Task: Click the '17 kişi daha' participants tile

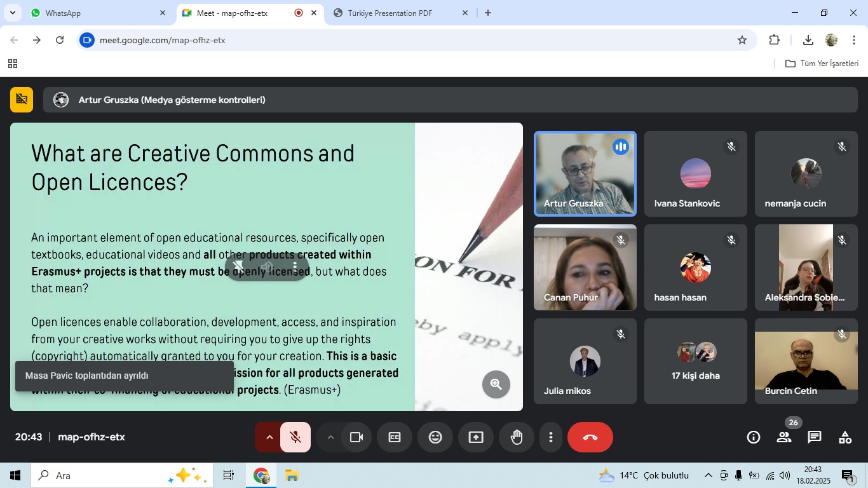Action: pyautogui.click(x=695, y=361)
